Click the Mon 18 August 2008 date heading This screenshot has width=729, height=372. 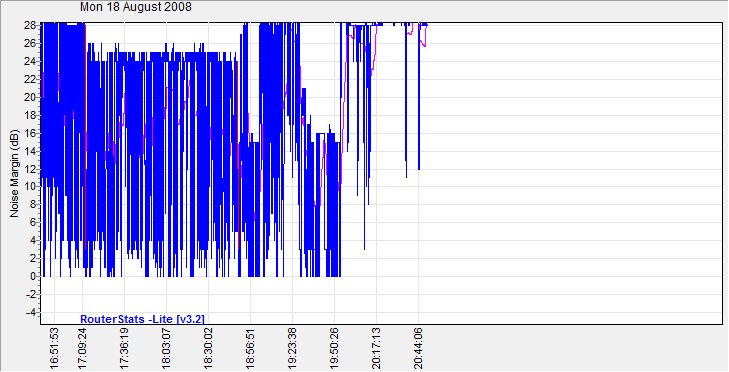[136, 7]
